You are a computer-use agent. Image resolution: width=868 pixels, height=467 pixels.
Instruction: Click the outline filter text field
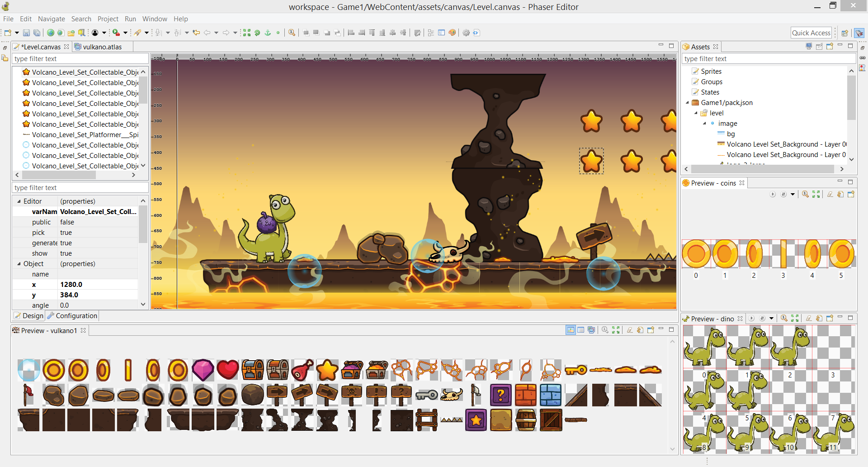tap(80, 59)
